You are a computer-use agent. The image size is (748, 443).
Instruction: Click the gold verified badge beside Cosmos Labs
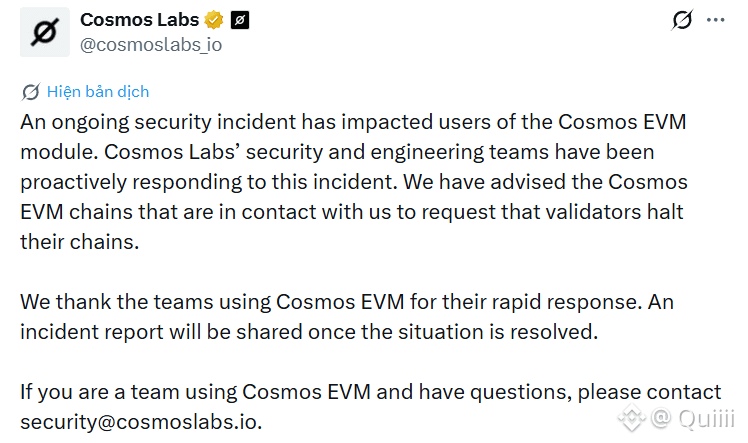pos(214,20)
